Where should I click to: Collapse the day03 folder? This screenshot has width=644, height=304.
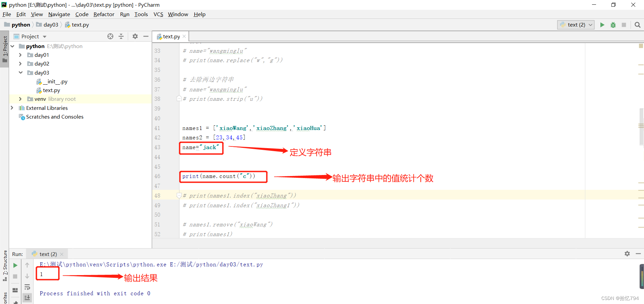20,73
